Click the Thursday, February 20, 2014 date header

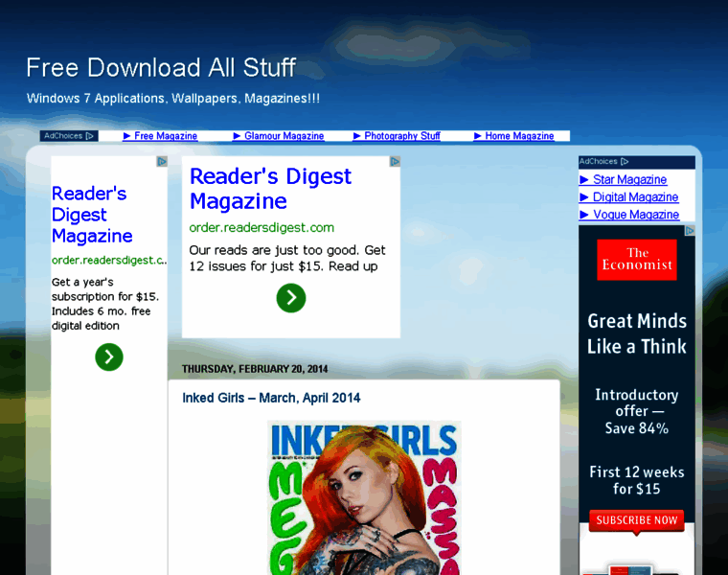255,369
